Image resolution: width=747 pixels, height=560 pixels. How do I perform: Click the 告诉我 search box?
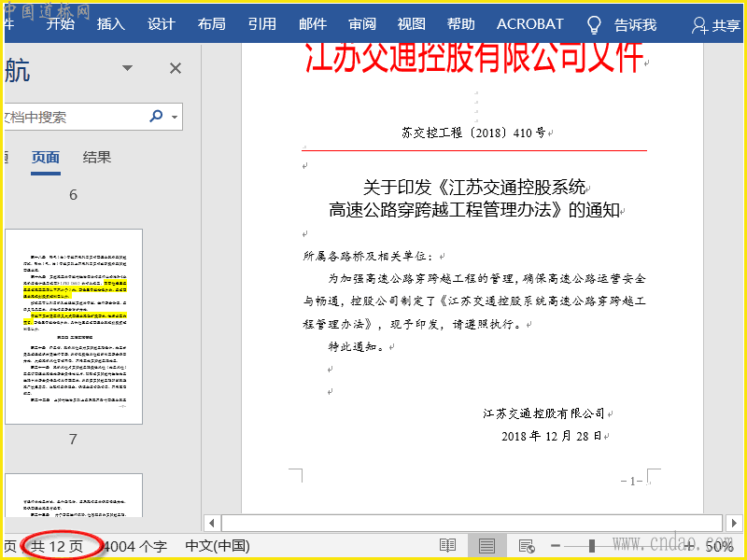635,25
